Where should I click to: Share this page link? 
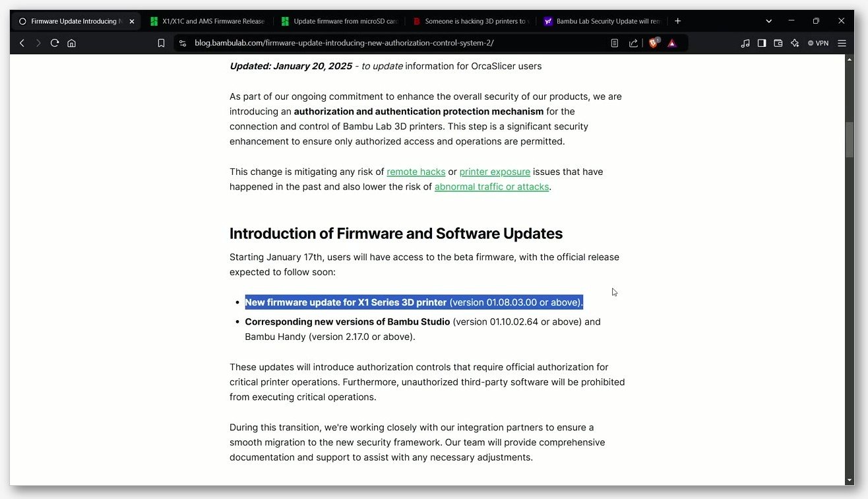click(633, 43)
